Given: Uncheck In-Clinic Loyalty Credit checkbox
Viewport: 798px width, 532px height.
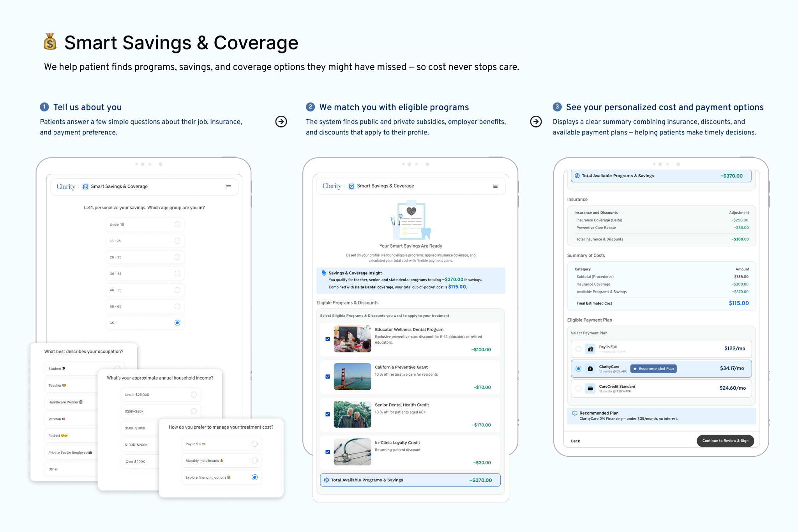Looking at the screenshot, I should point(328,452).
